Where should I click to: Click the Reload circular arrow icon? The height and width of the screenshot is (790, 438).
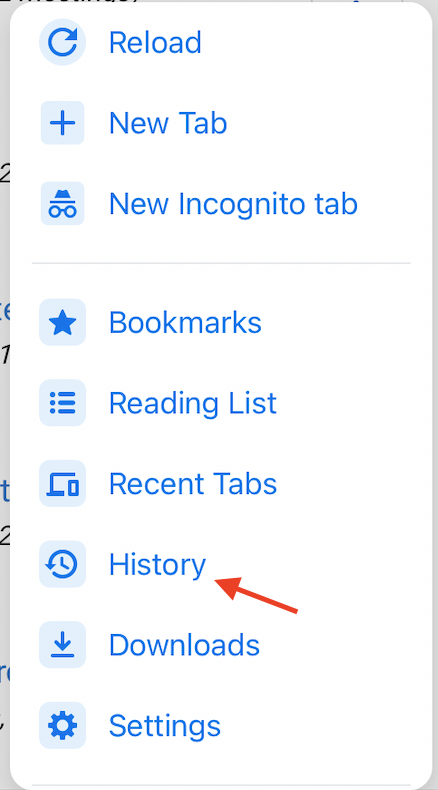coord(62,42)
